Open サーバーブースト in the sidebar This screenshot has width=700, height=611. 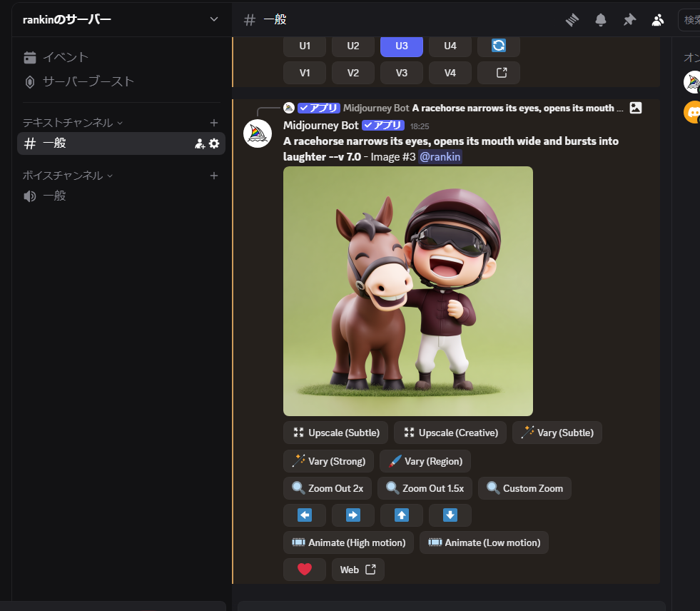click(88, 81)
